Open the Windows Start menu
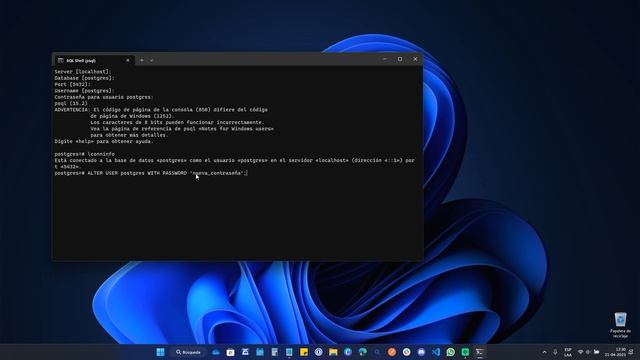 point(160,352)
